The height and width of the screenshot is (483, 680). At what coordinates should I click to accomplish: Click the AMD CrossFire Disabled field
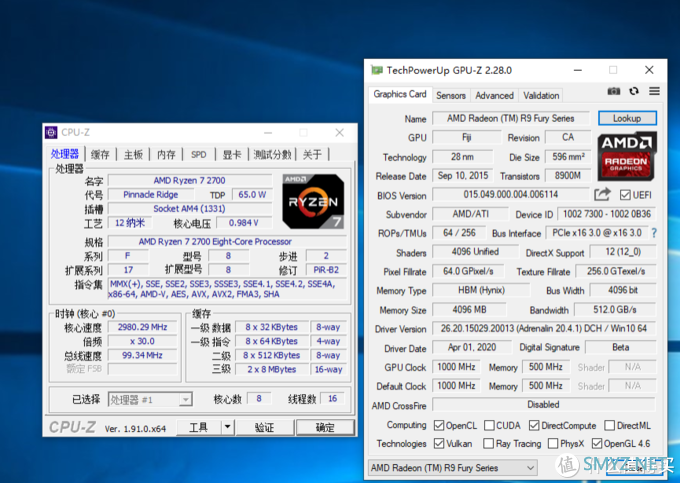tap(544, 405)
